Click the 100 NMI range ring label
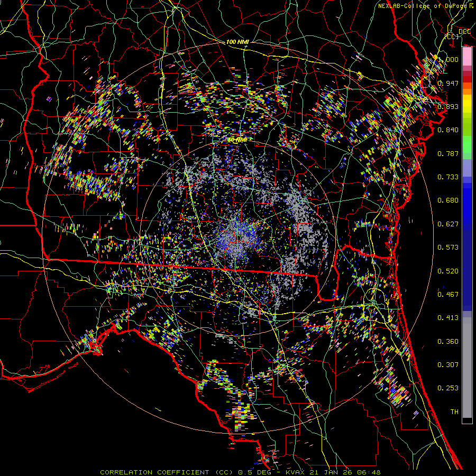The image size is (476, 476). (x=237, y=42)
